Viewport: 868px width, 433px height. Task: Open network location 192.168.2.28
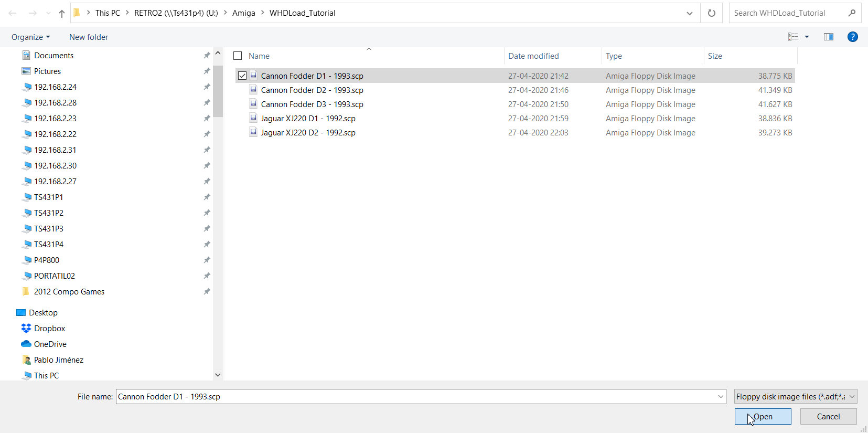click(55, 102)
